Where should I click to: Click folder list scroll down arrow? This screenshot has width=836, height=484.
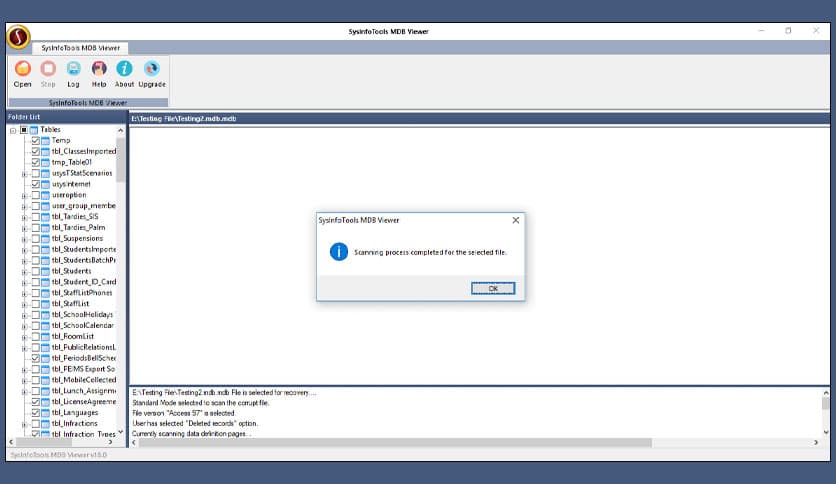[120, 432]
